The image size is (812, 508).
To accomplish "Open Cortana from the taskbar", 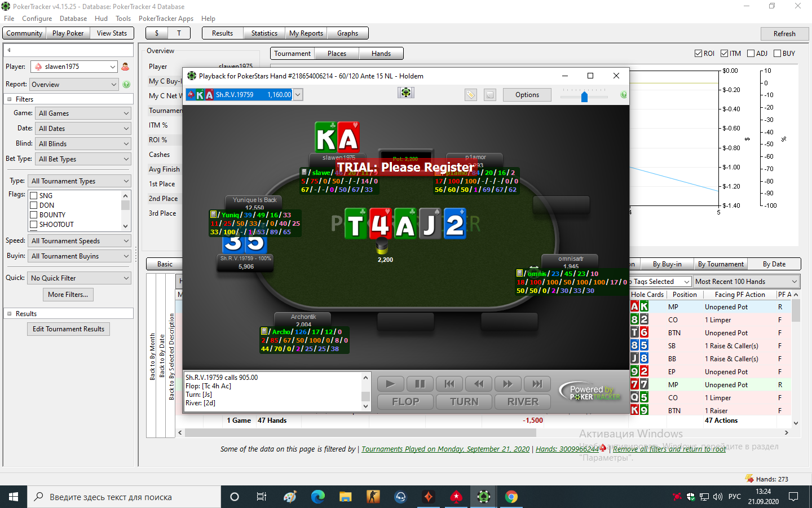I will coord(235,497).
